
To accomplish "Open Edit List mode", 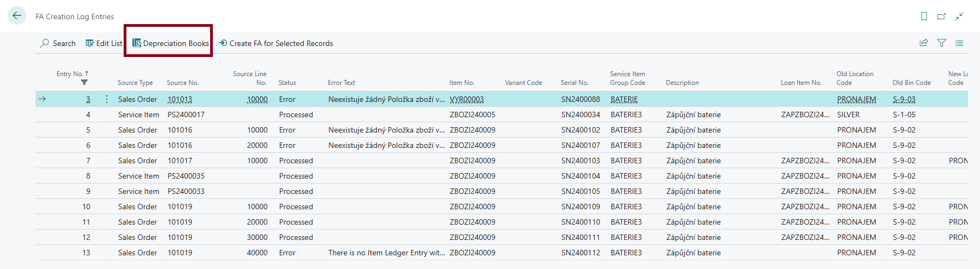I will tap(104, 43).
